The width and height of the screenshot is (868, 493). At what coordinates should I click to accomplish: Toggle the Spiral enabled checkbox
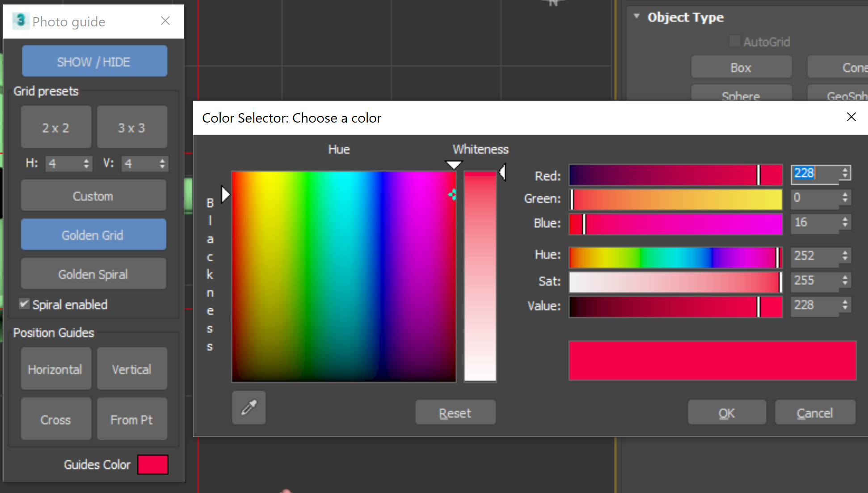(x=24, y=304)
